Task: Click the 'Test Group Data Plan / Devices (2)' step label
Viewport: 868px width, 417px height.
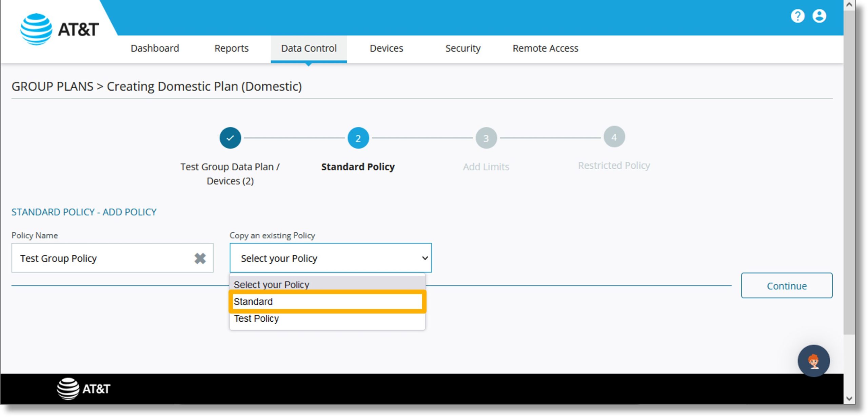Action: (230, 174)
